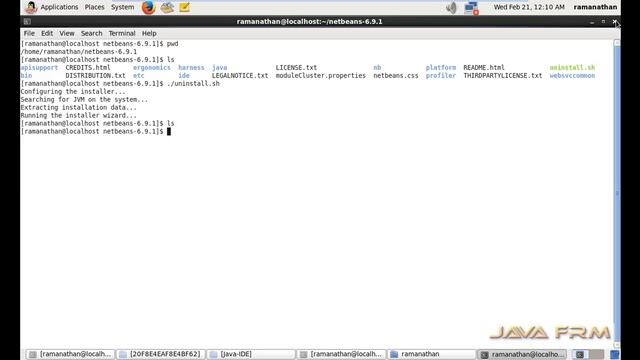The image size is (640, 360).
Task: Click the CREDITS.html file name
Action: [88, 67]
